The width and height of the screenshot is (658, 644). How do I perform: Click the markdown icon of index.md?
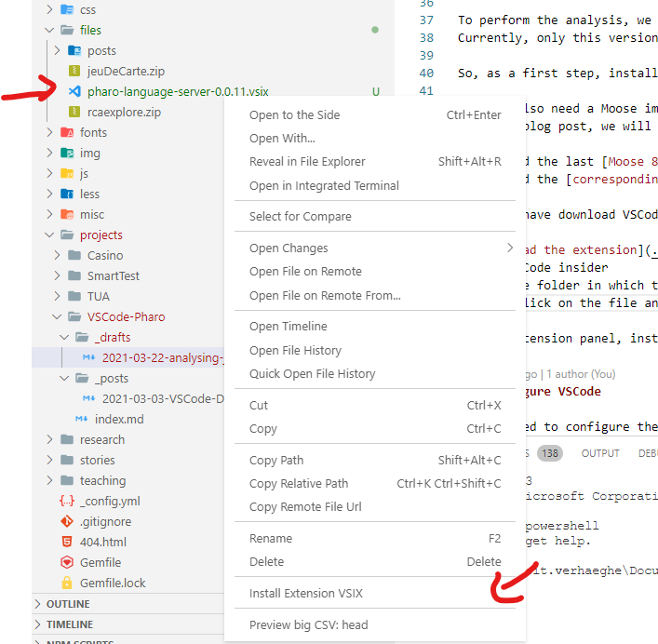[x=81, y=419]
